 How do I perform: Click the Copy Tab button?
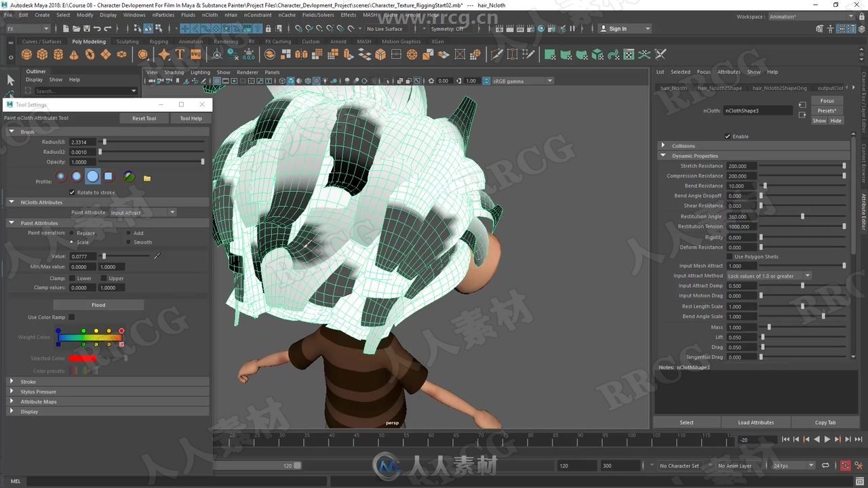click(825, 422)
